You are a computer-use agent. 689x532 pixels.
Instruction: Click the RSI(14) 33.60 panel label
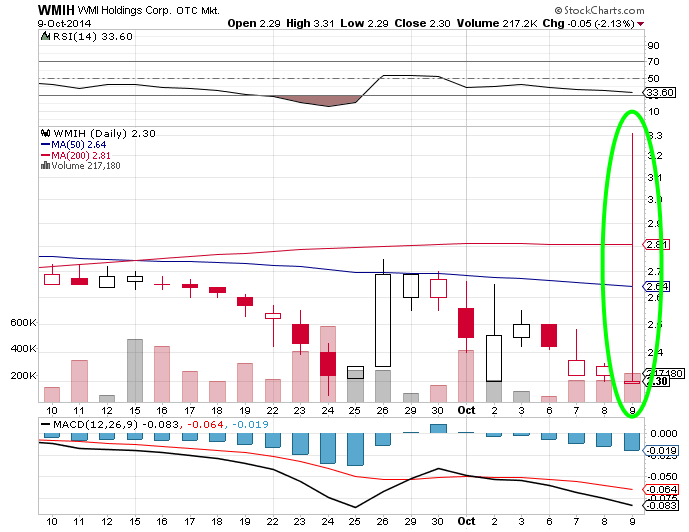click(x=93, y=36)
